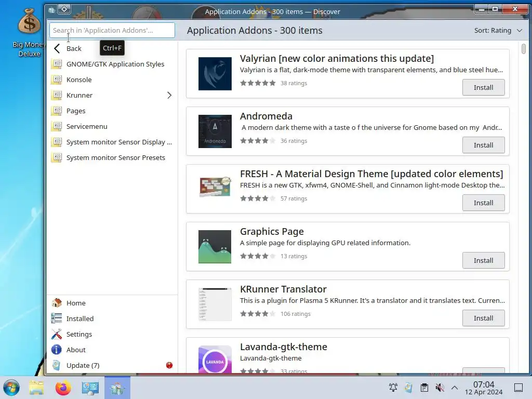Expand hidden system tray icons arrow

point(455,388)
